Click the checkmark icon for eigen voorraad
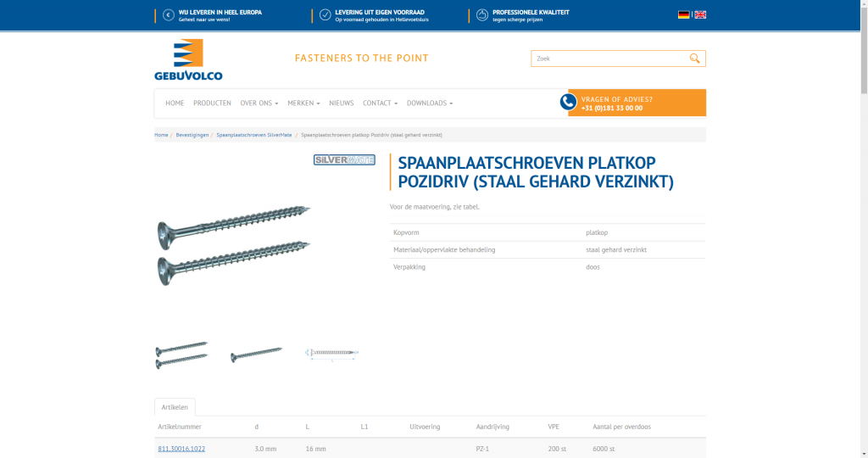This screenshot has height=458, width=868. point(325,15)
